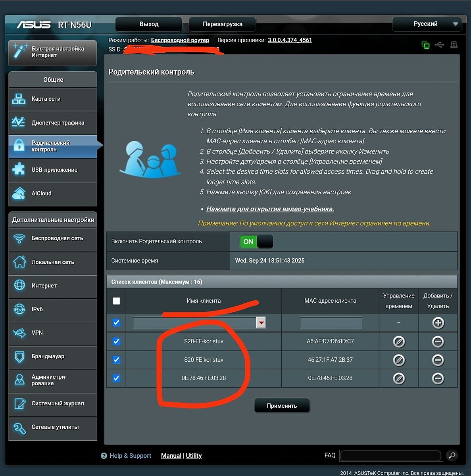471x476 pixels.
Task: Click the network clients status icon
Action: [425, 45]
